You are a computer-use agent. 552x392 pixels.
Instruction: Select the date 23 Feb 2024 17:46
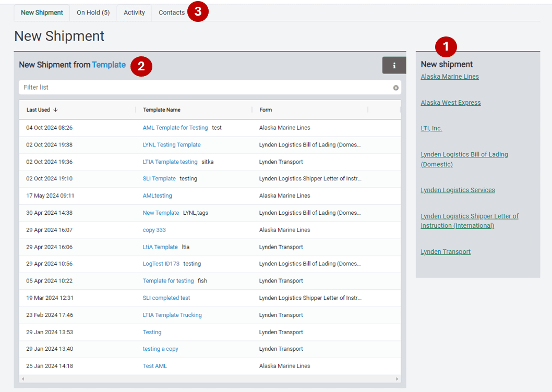click(50, 315)
